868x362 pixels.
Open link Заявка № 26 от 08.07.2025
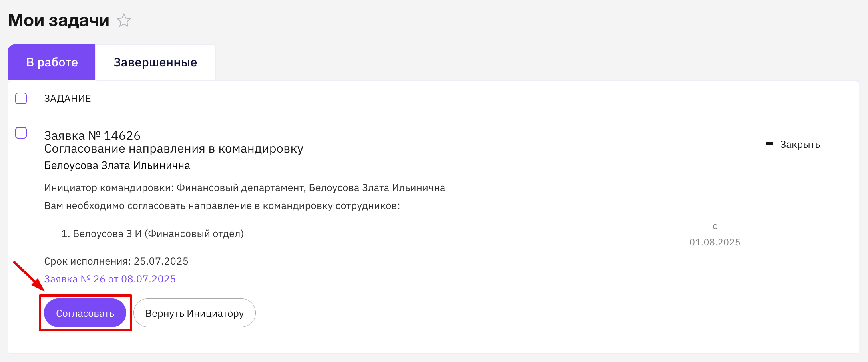110,279
